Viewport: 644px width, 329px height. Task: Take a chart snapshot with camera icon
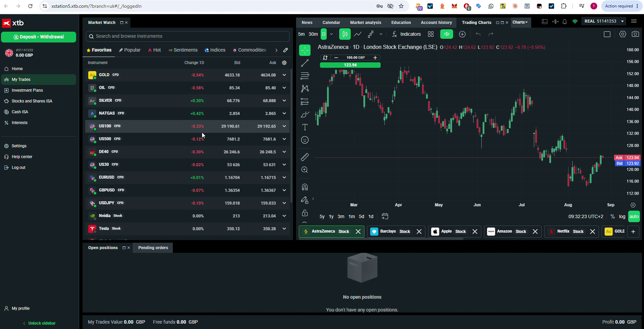click(635, 34)
